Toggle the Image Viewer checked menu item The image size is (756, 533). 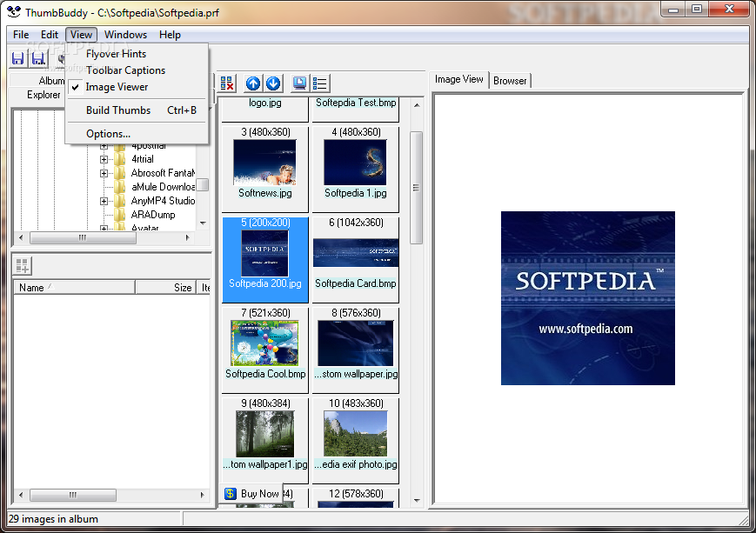pyautogui.click(x=138, y=87)
